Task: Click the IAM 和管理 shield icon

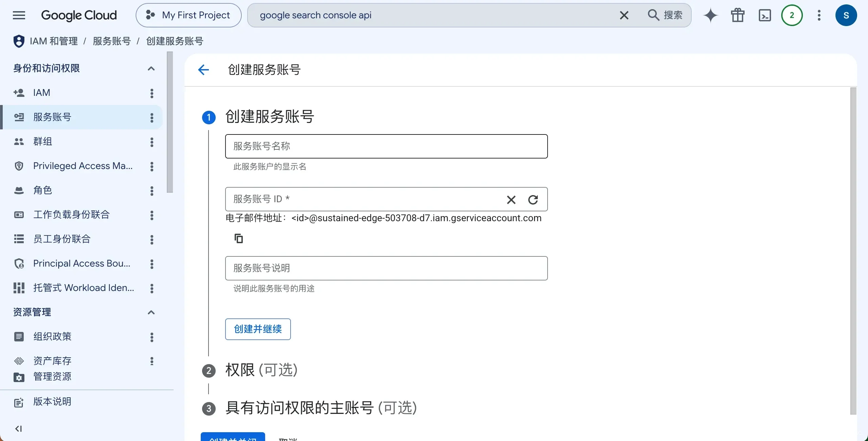Action: [x=19, y=41]
